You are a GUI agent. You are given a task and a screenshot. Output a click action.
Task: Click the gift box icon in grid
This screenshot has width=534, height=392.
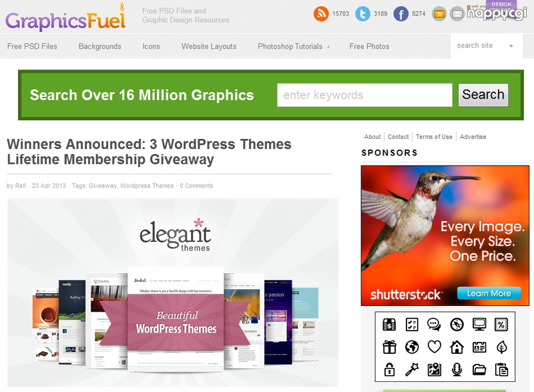(x=389, y=347)
